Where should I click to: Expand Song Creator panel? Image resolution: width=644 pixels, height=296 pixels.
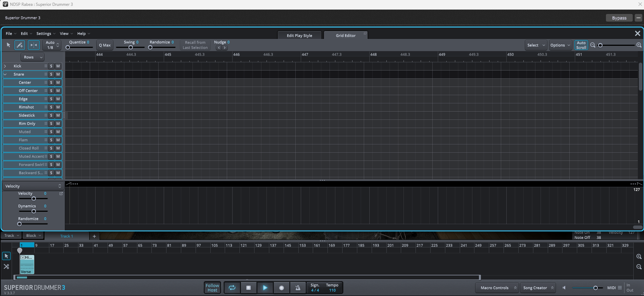538,288
